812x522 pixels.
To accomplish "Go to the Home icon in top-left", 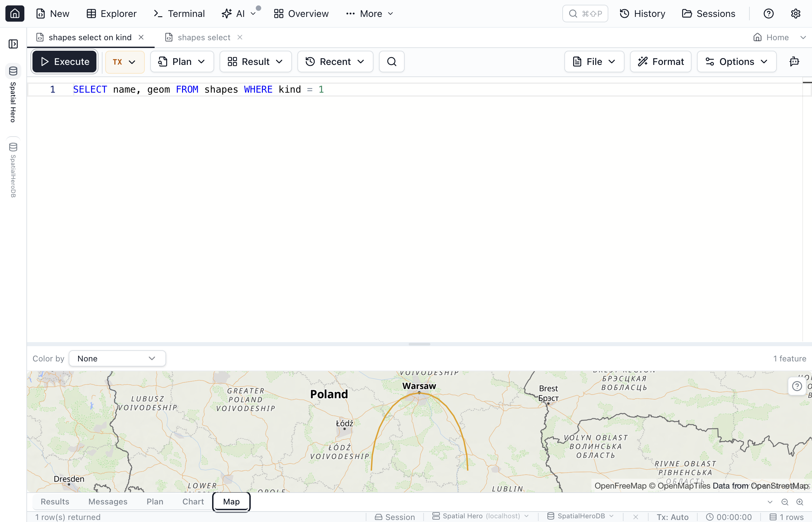I will coord(15,14).
